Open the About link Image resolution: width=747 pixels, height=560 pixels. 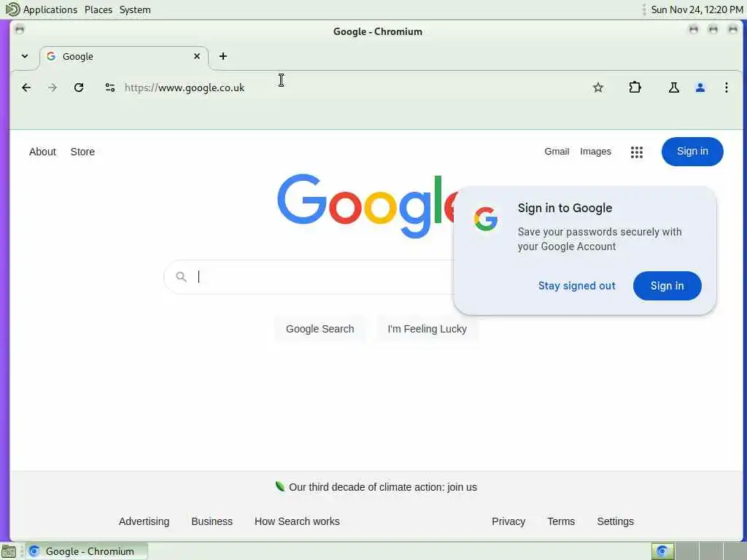click(42, 152)
